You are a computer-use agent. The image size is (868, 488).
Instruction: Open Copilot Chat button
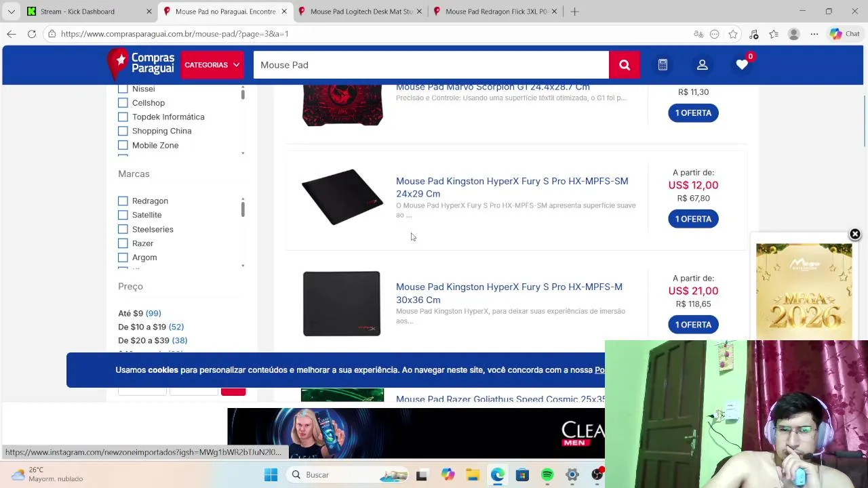click(x=844, y=34)
